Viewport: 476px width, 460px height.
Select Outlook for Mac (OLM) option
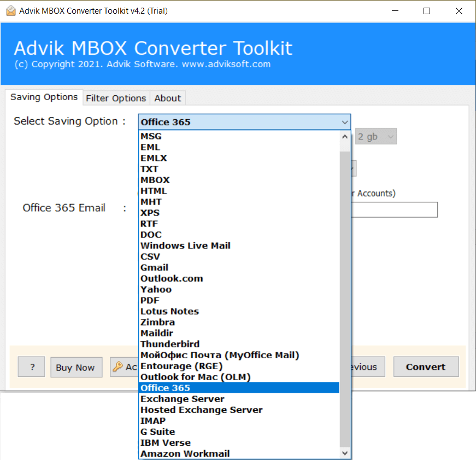[x=239, y=377]
